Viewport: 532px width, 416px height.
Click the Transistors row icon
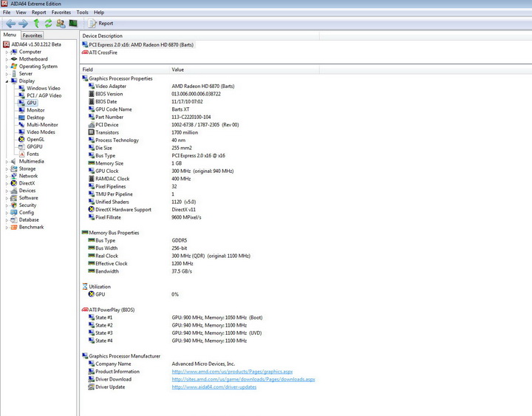(92, 132)
